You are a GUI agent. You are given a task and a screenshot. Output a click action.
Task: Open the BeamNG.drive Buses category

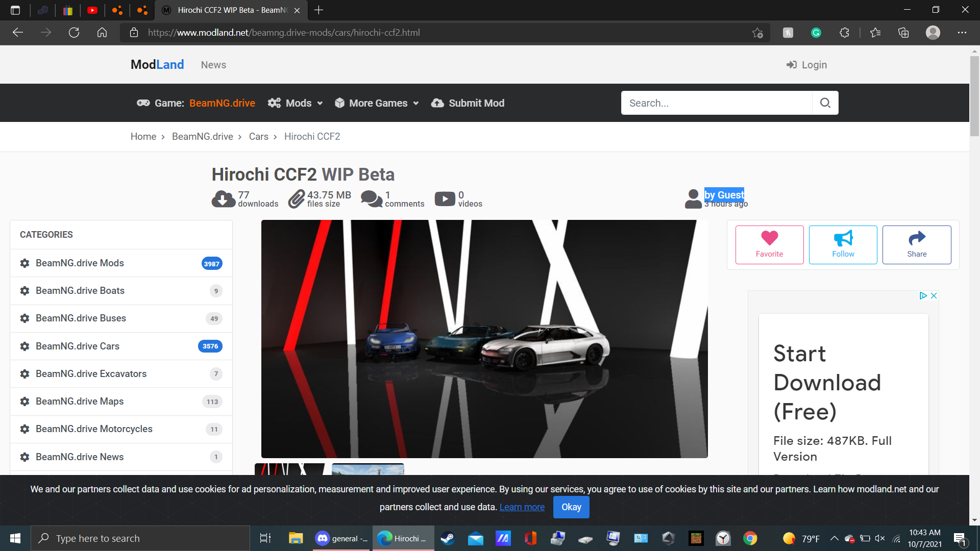click(x=121, y=318)
